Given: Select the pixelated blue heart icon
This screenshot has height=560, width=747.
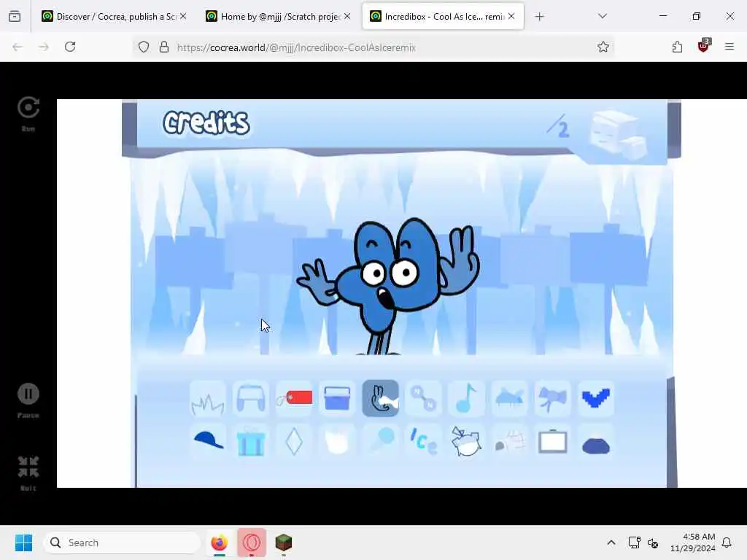Looking at the screenshot, I should click(595, 399).
